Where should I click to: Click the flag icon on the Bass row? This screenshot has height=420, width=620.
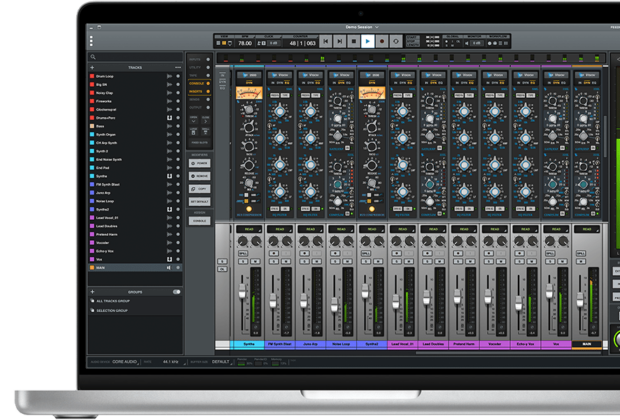click(x=170, y=126)
